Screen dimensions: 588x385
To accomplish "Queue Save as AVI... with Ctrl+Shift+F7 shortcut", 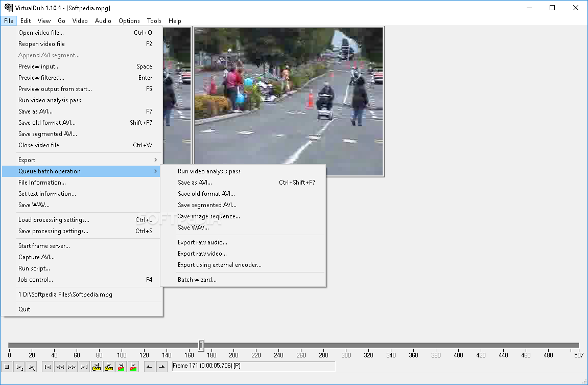I will tap(243, 183).
